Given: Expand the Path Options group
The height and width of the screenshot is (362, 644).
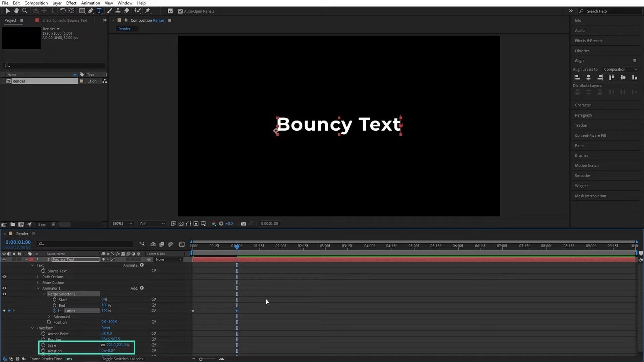Looking at the screenshot, I should point(38,277).
